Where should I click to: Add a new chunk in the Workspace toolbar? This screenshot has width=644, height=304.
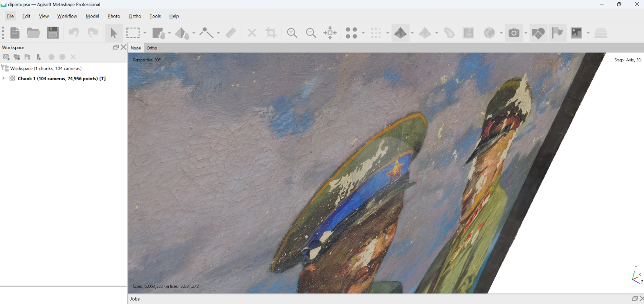pyautogui.click(x=6, y=57)
